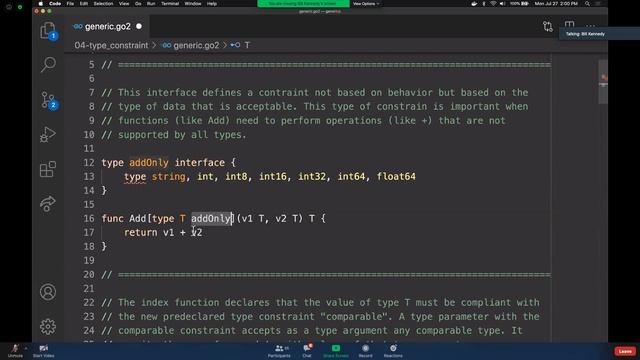Click the return keyword on line 17
Screen dimensions: 640x360
(x=140, y=232)
